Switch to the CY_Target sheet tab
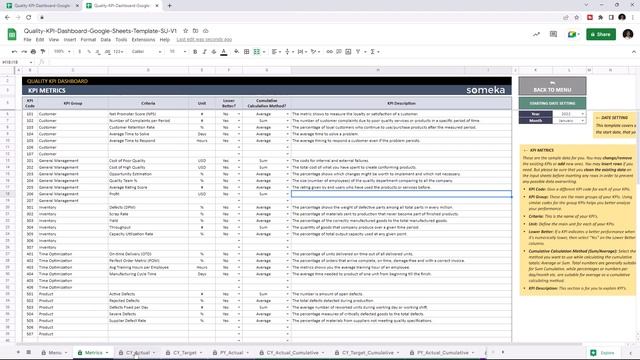Image resolution: width=640 pixels, height=360 pixels. (184, 353)
